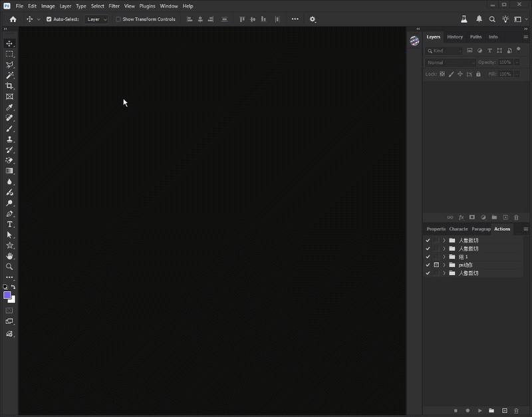Image resolution: width=532 pixels, height=417 pixels.
Task: Open the File menu
Action: tap(20, 6)
